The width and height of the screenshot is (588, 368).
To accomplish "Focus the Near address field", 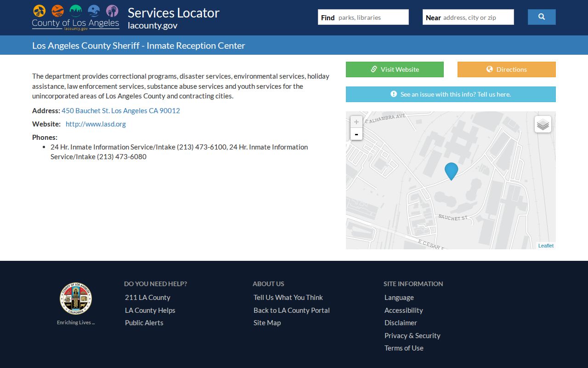I will point(468,17).
